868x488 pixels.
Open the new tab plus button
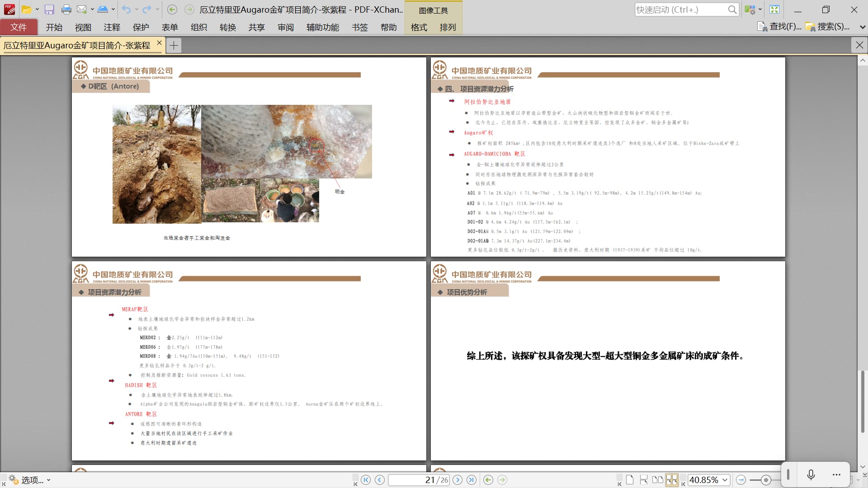(174, 45)
